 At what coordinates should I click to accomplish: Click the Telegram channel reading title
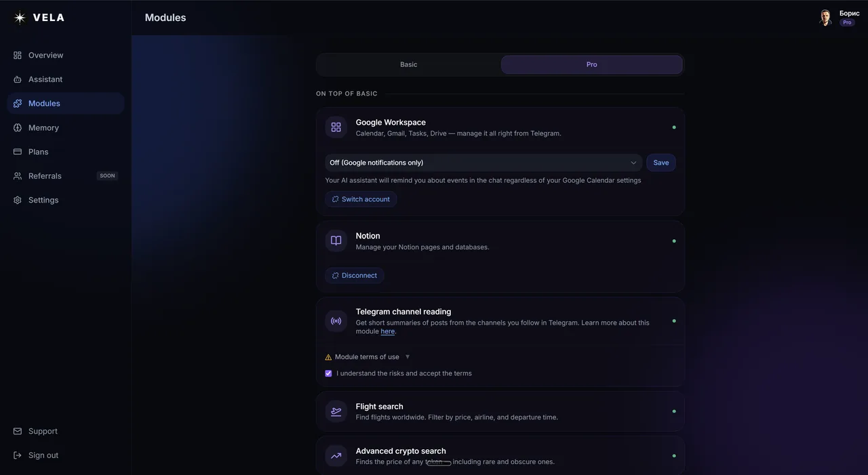[x=403, y=312]
